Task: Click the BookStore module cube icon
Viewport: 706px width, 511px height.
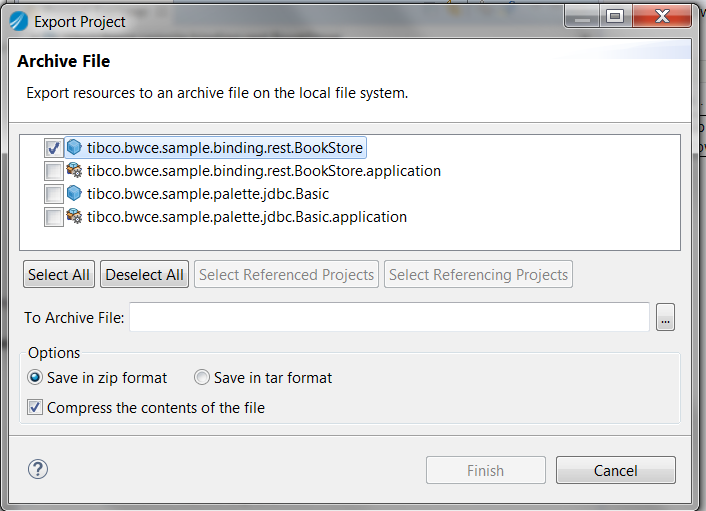Action: (x=74, y=147)
